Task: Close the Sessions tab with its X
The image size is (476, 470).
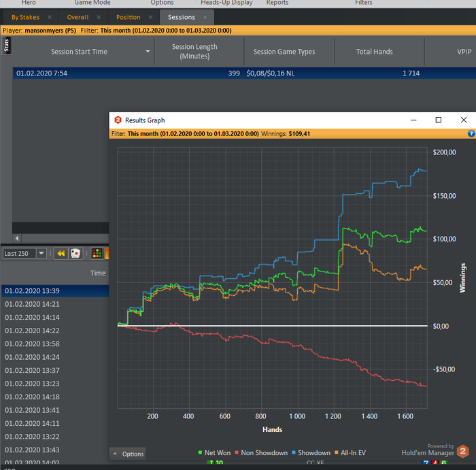Action: click(205, 17)
